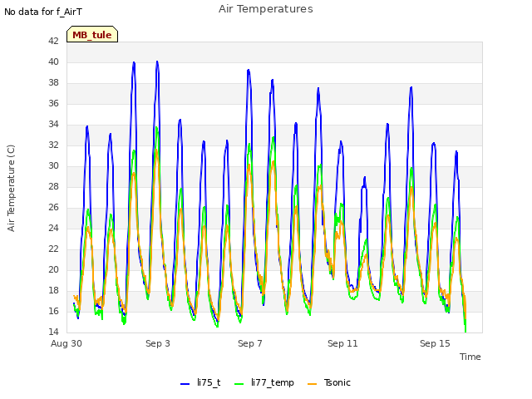The height and width of the screenshot is (399, 532).
Task: Click the Tsonic legend entry
Action: [329, 382]
